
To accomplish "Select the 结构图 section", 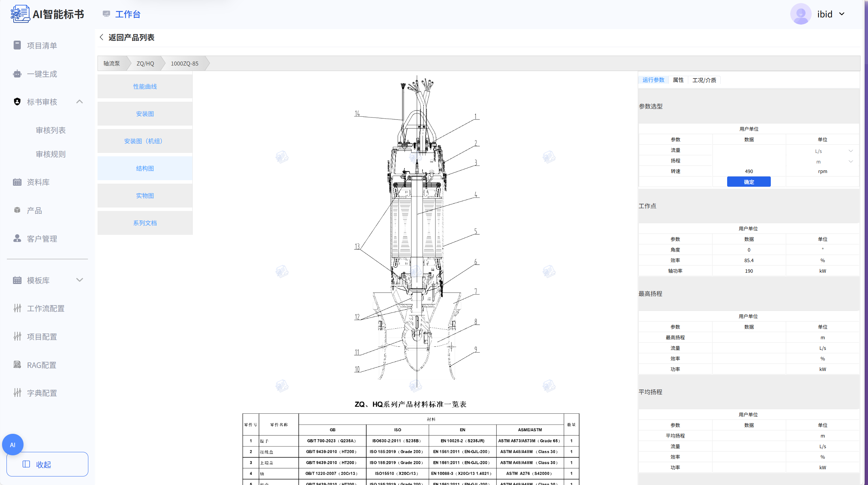I will click(145, 168).
